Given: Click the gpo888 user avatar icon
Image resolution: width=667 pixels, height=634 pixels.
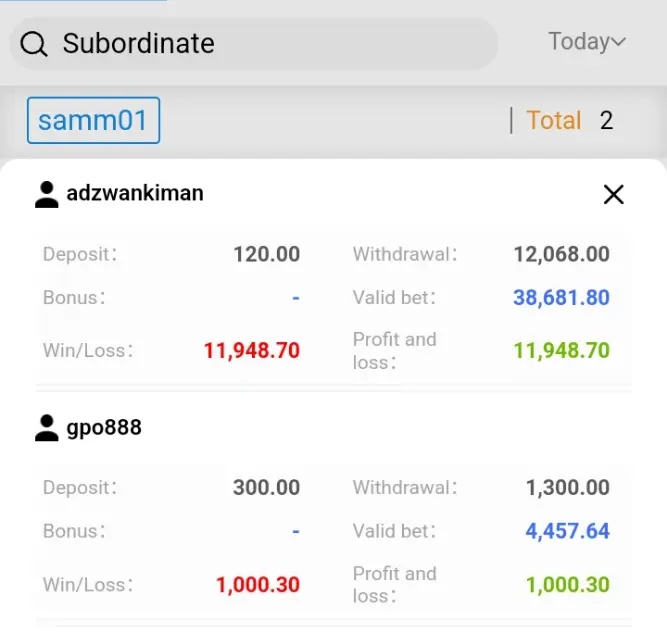Looking at the screenshot, I should pos(46,428).
